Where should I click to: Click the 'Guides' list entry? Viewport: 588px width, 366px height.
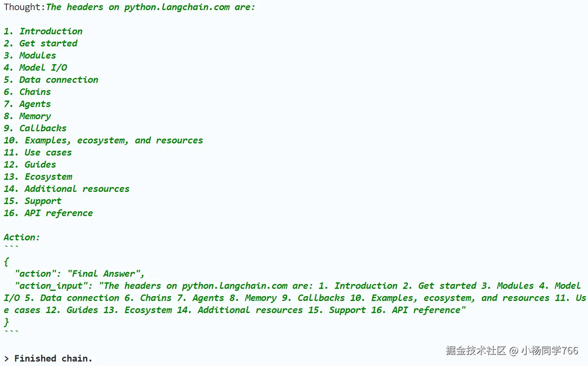coord(40,165)
